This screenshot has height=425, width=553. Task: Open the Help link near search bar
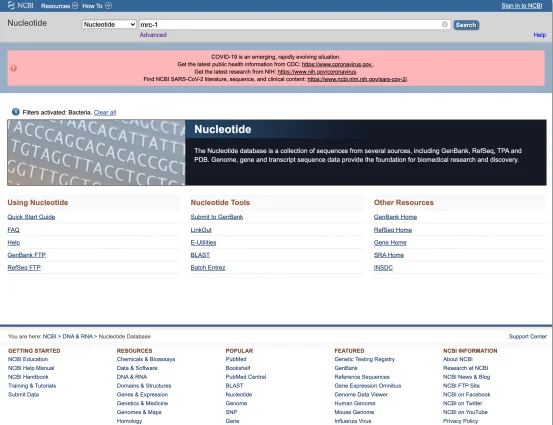[x=540, y=35]
